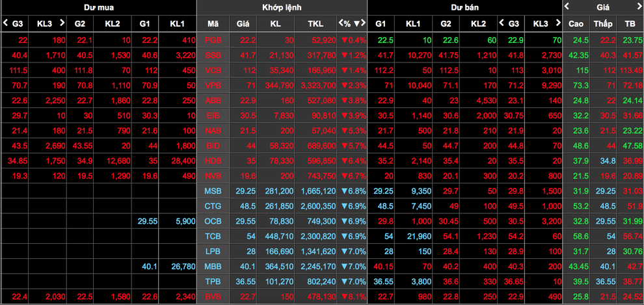Click right arrow in the top Giá header

pos(639,6)
